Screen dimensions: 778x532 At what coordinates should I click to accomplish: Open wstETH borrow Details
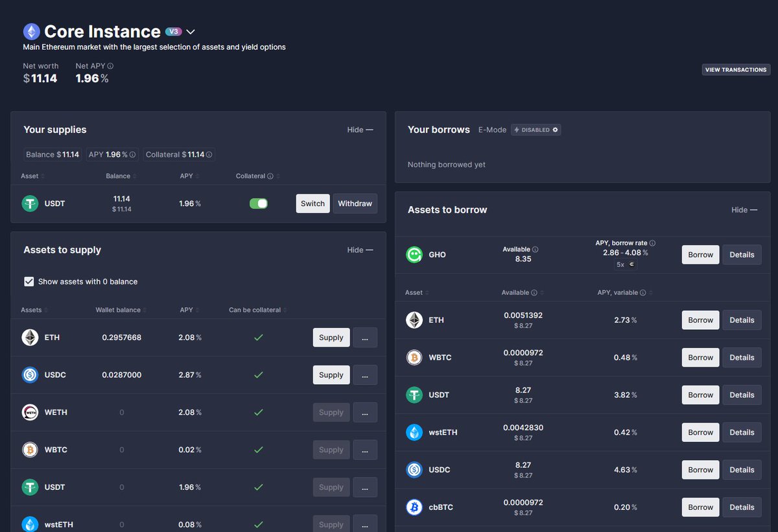click(742, 432)
